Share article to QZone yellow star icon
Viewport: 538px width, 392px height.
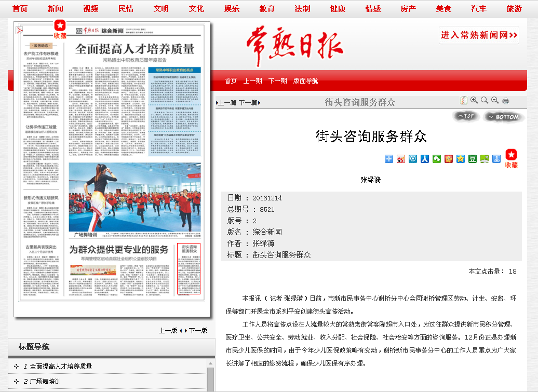[461, 159]
